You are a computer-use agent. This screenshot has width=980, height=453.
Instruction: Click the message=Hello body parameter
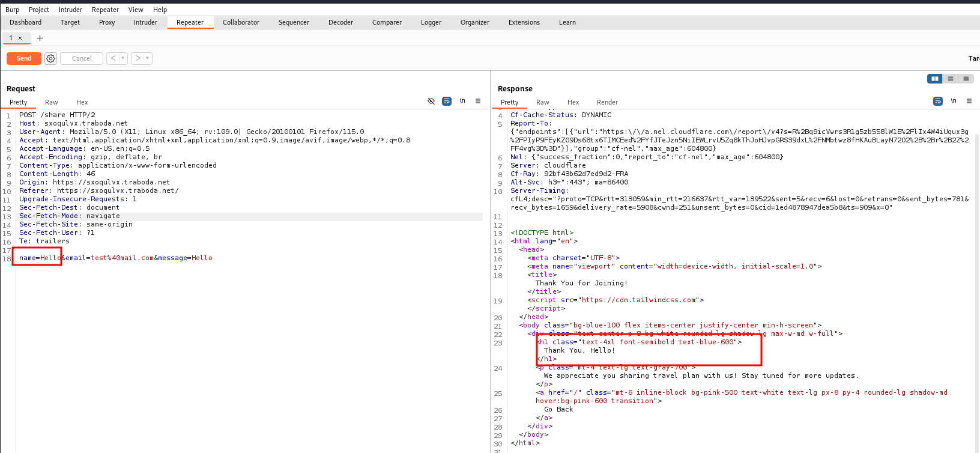click(x=185, y=258)
